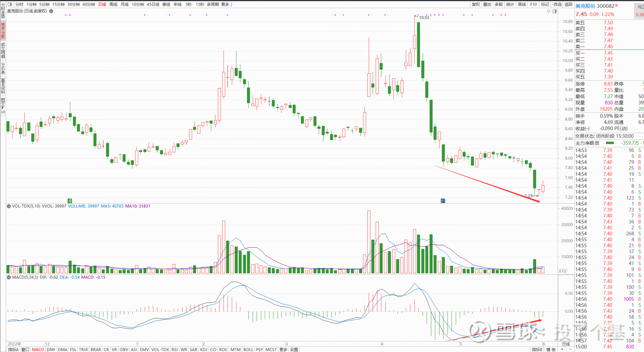644x352 pixels.
Task: Click the green 港 marker icon on chart
Action: point(70,201)
